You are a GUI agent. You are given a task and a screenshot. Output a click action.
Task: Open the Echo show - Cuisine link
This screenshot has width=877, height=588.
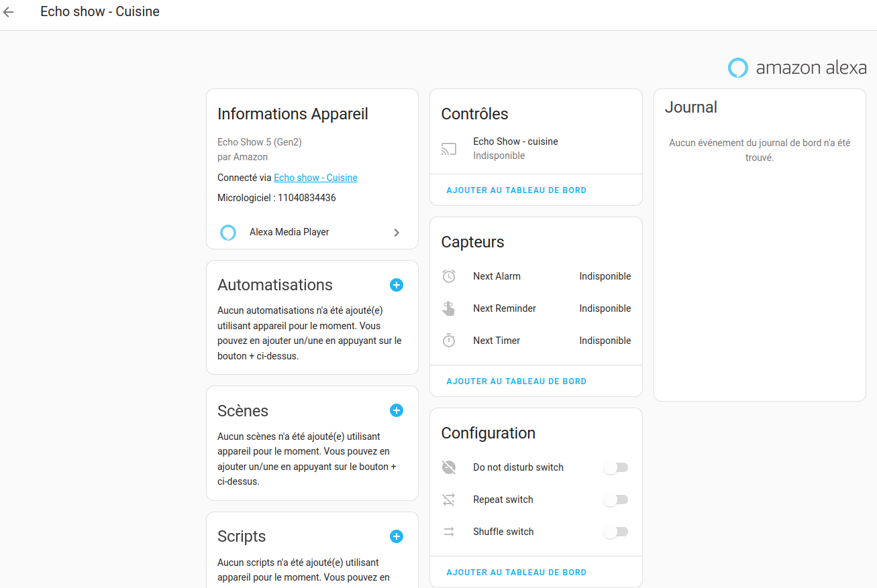315,178
